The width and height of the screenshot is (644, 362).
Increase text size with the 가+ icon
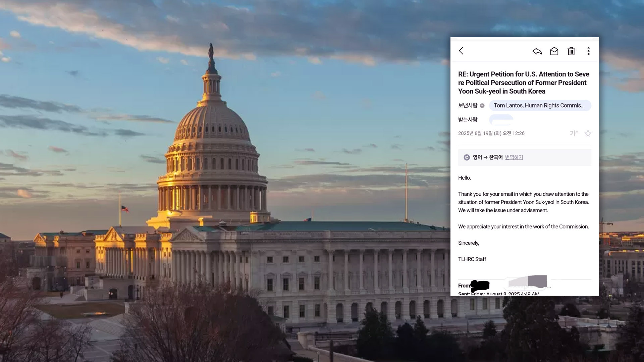574,133
